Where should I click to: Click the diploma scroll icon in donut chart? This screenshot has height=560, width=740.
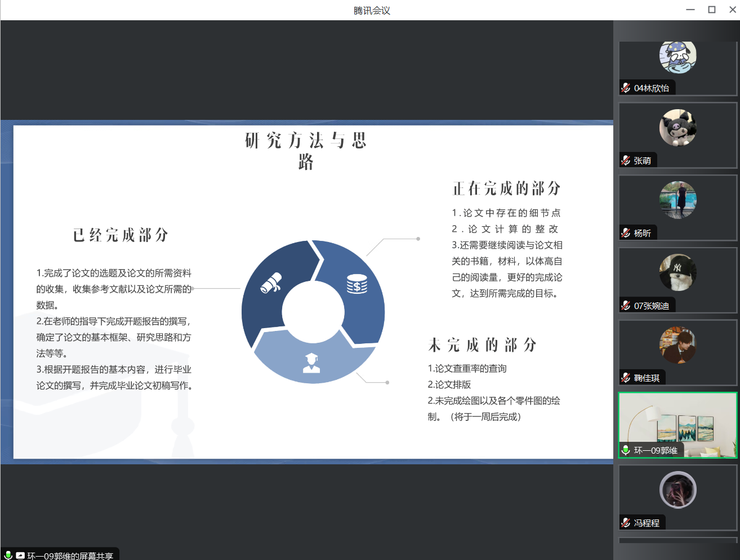tap(271, 283)
